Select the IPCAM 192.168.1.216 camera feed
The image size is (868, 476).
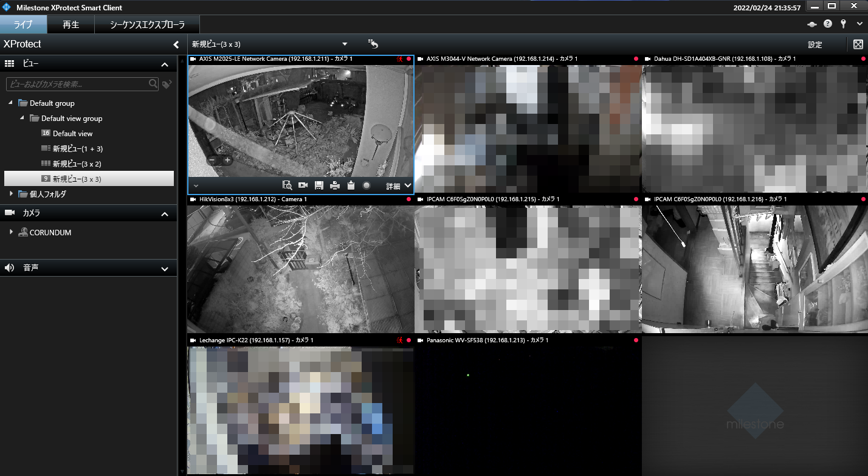(x=755, y=269)
